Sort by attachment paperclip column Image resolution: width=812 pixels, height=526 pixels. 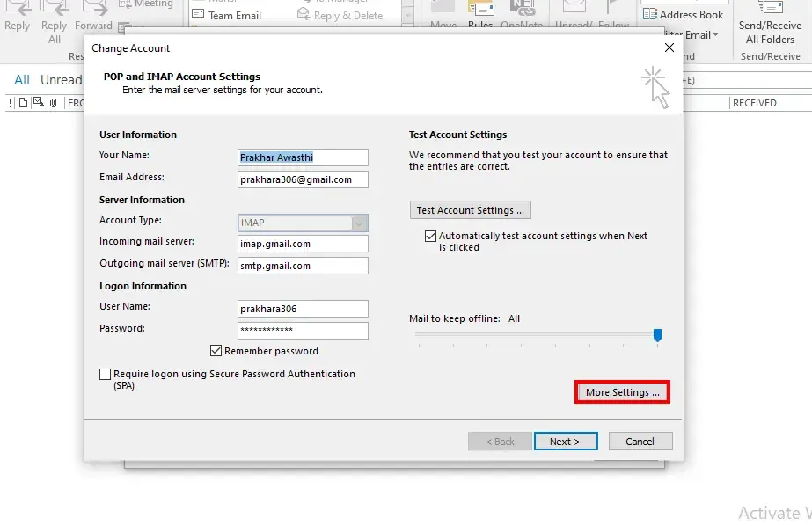click(x=53, y=103)
